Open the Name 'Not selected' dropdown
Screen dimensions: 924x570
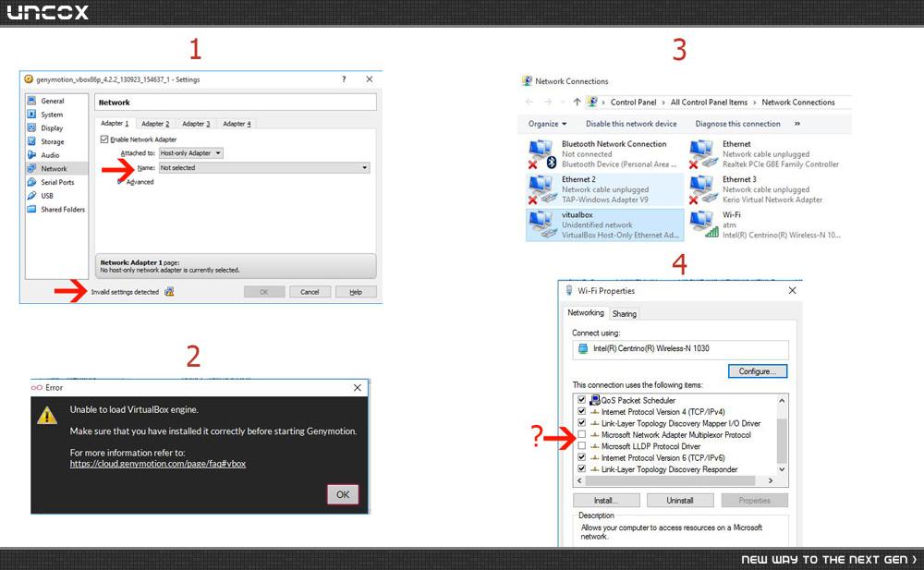pyautogui.click(x=264, y=168)
